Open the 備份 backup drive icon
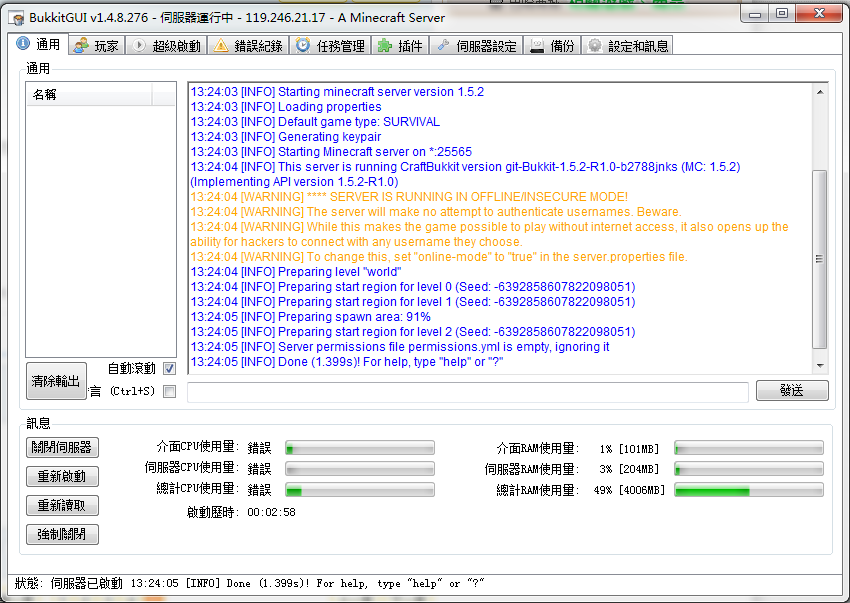The image size is (850, 603). coord(537,46)
